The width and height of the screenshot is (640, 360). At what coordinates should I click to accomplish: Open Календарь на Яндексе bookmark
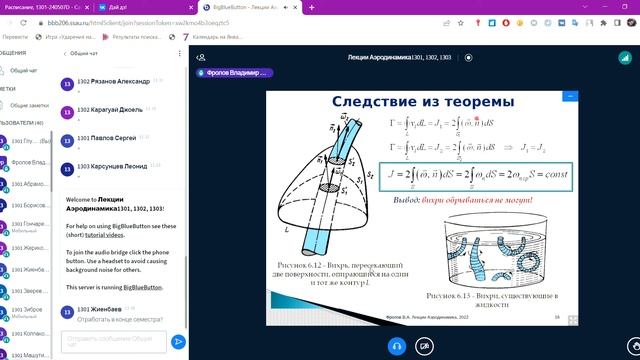(x=212, y=37)
